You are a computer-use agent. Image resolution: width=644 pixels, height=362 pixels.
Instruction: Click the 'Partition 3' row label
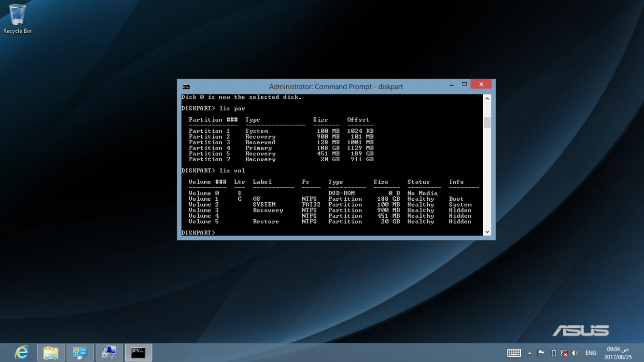tap(210, 142)
